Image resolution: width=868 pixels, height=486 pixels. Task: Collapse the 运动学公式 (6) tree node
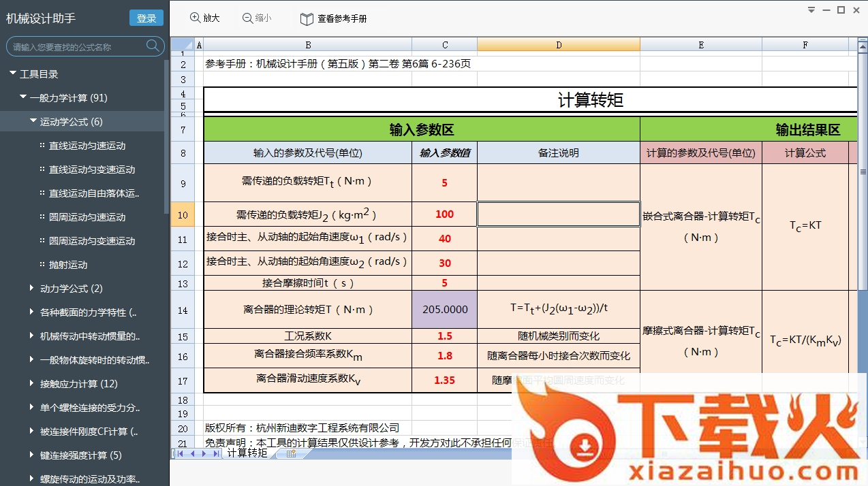(x=33, y=121)
